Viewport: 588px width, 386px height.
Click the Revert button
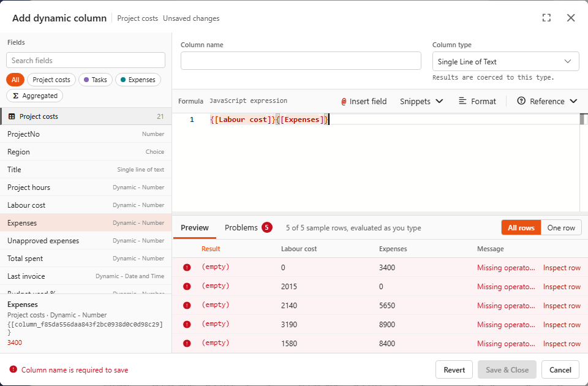(454, 369)
